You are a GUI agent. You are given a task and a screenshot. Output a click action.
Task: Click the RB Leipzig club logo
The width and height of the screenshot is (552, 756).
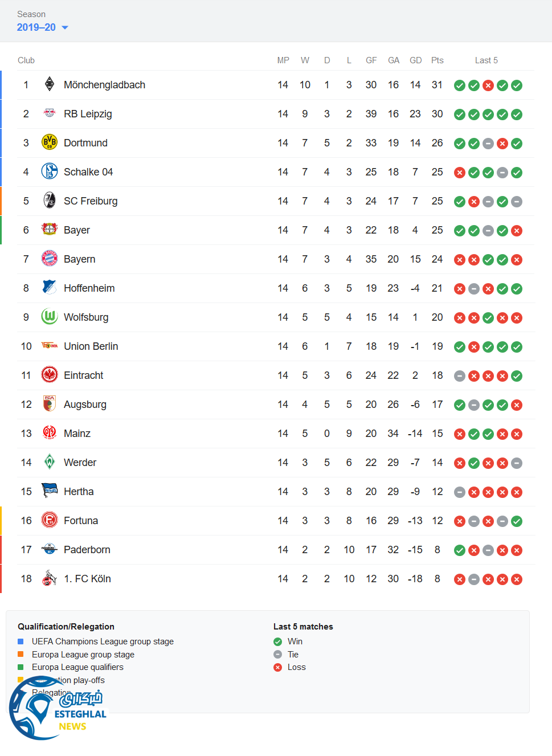click(50, 113)
